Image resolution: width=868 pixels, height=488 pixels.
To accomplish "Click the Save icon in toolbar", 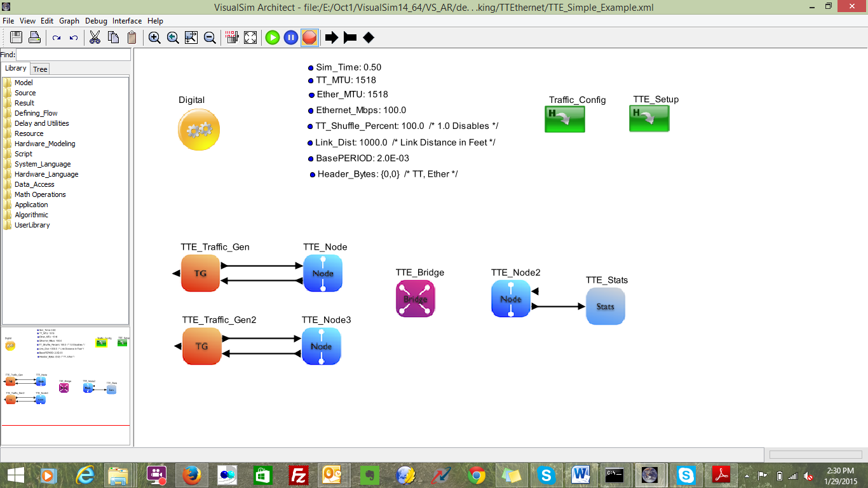I will pos(16,37).
